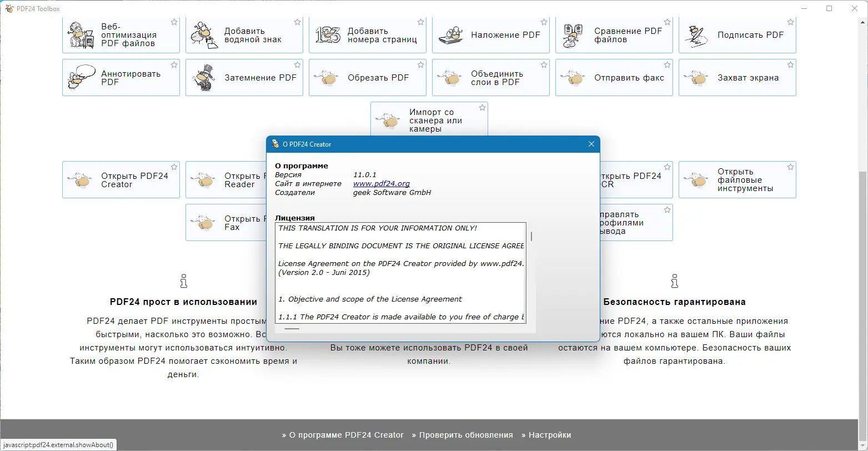Toggle the star on Импорт со сканера или камеры
868x451 pixels.
click(x=483, y=108)
